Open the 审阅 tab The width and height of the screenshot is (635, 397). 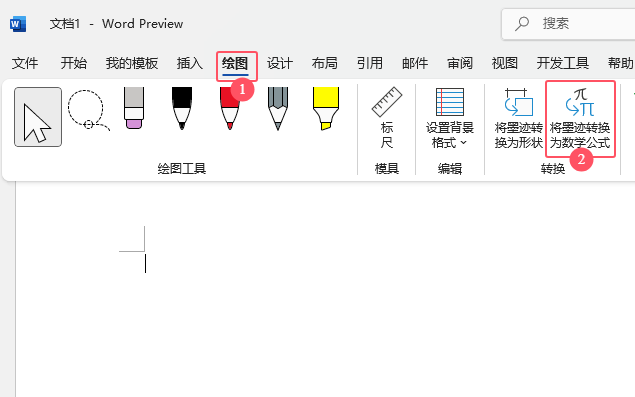(460, 63)
